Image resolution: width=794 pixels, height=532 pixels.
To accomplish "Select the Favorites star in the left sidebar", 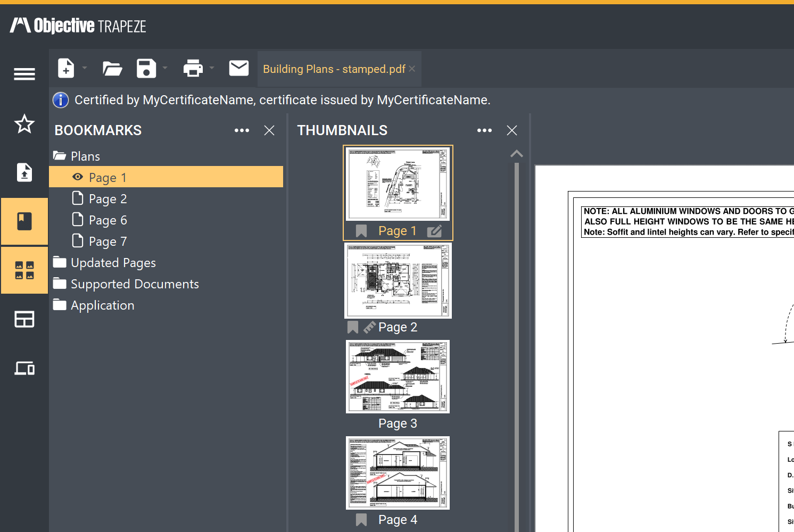I will click(24, 124).
